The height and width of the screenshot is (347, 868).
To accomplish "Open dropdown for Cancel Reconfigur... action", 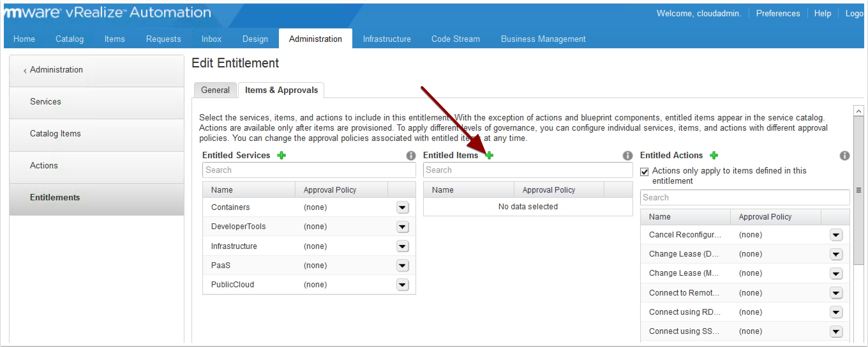I will pos(836,235).
